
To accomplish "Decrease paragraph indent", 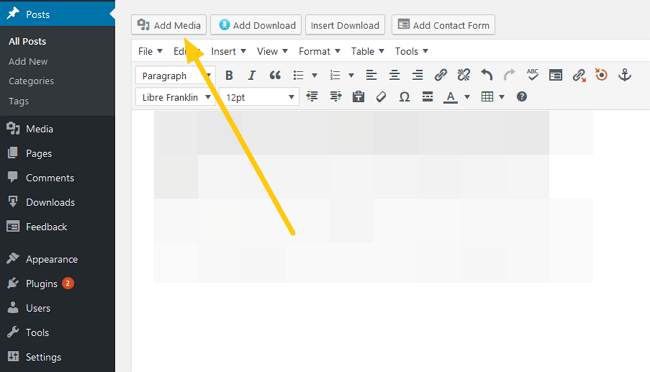I will [x=312, y=97].
